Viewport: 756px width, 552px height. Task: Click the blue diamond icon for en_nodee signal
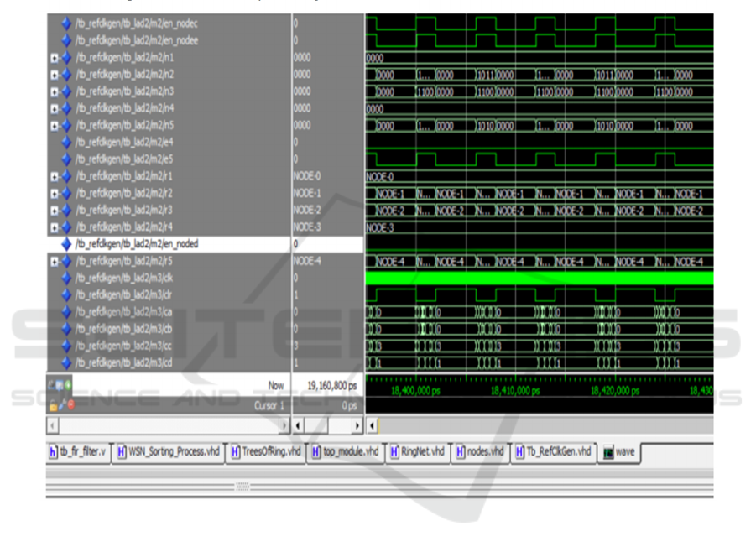[67, 40]
